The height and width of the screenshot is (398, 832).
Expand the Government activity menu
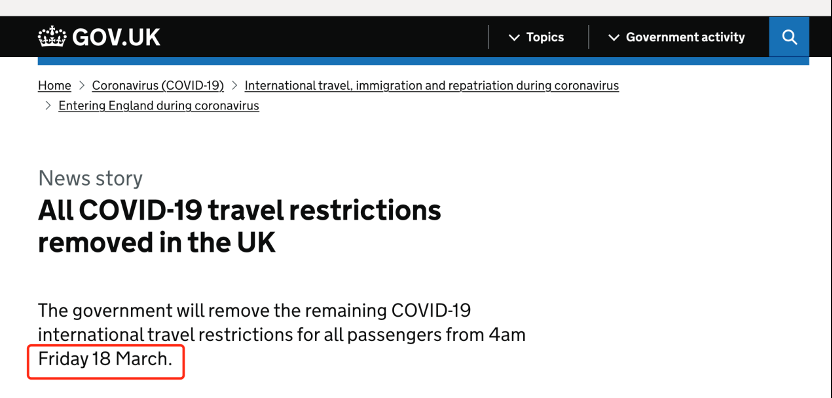tap(677, 37)
